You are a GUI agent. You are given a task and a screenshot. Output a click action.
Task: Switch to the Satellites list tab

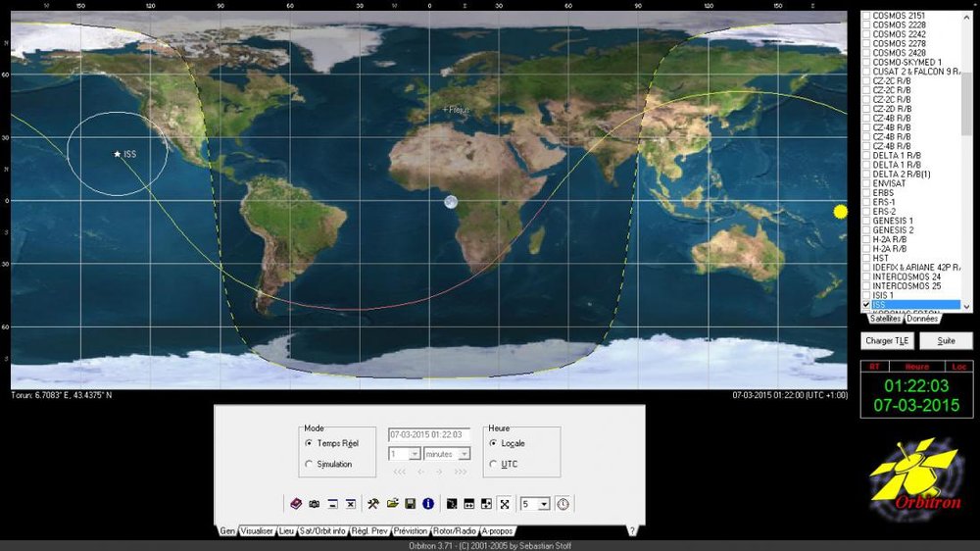886,319
